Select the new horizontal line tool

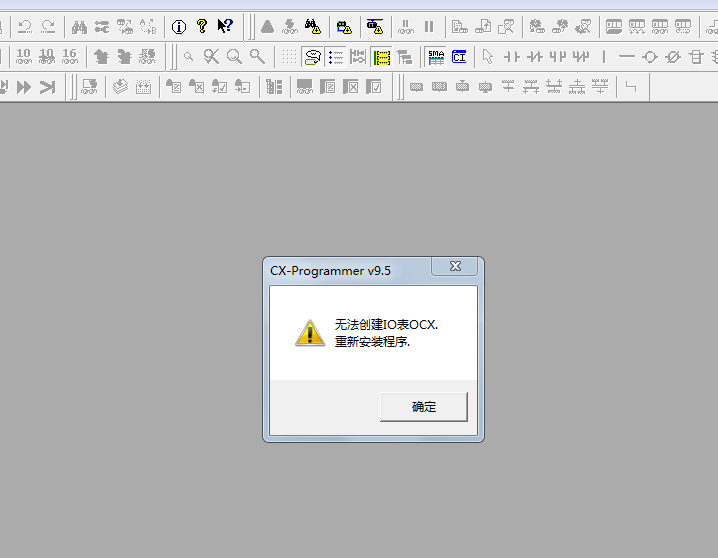coord(627,57)
